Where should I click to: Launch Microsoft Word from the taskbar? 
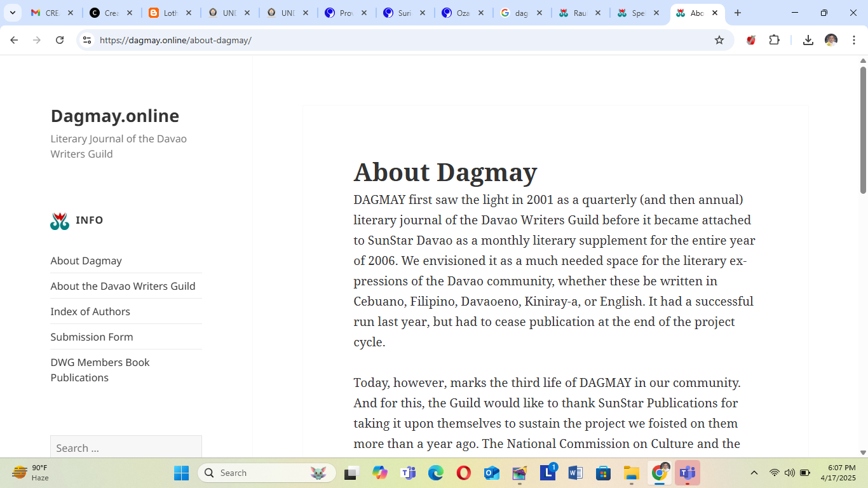pos(575,473)
